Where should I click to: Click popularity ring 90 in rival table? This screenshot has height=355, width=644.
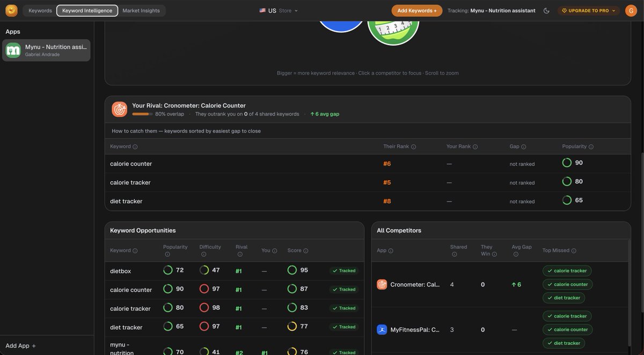pos(567,163)
